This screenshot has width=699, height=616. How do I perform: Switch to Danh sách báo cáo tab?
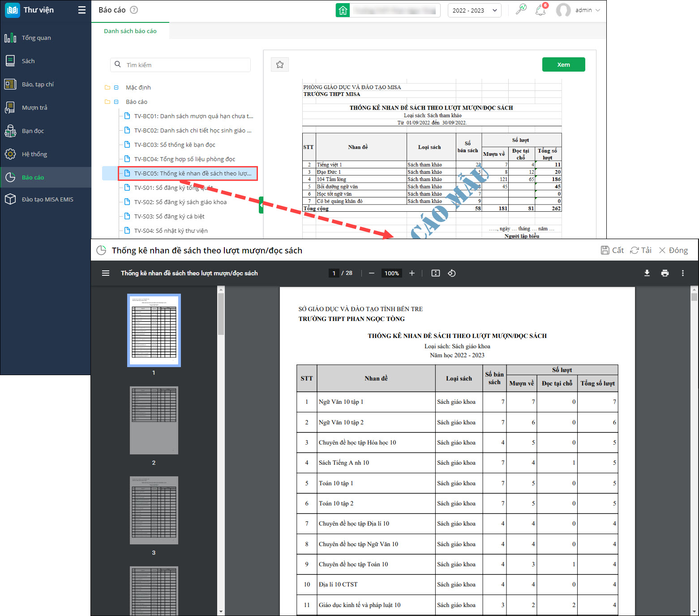tap(130, 31)
